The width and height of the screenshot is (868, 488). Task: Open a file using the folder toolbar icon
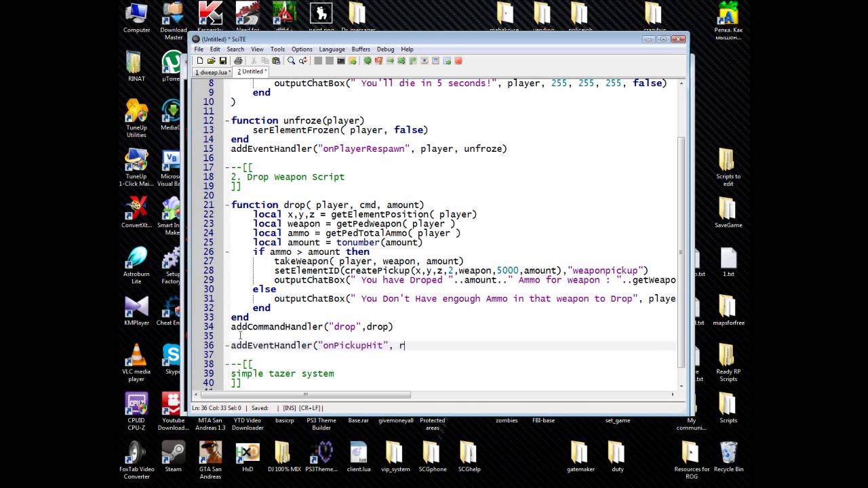click(212, 60)
